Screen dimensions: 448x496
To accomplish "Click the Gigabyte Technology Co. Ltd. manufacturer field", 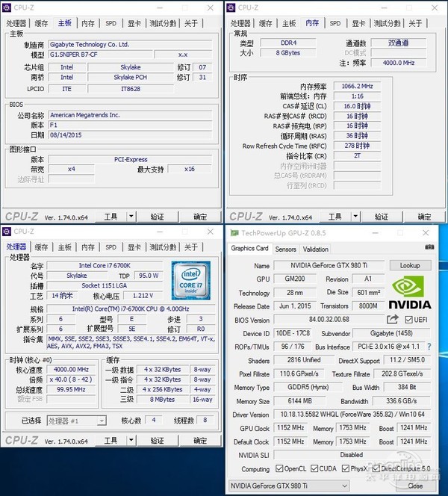I will coord(130,44).
